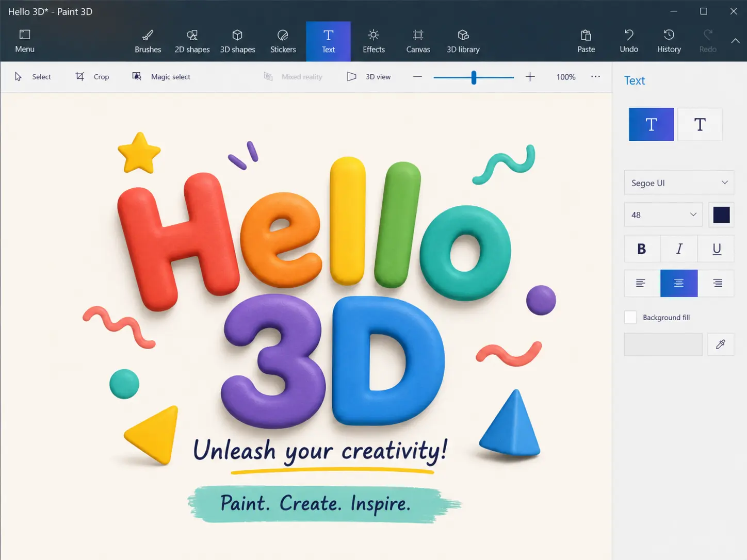Zoom in with the plus button
747x560 pixels.
tap(530, 77)
